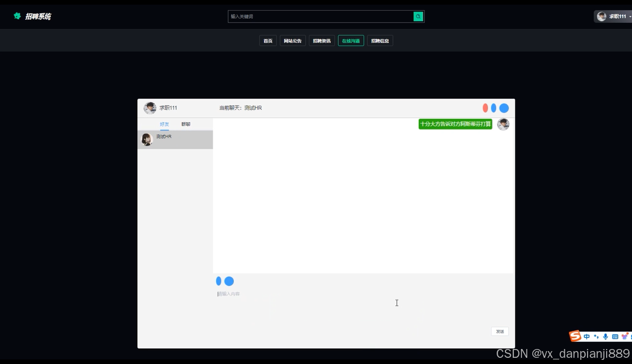Click the Sogou input method S logo
Viewport: 632px width, 364px height.
point(575,336)
